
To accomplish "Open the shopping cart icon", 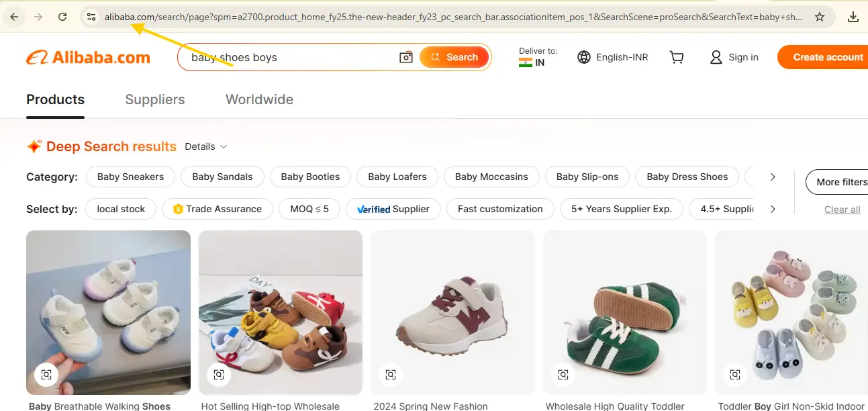I will coord(677,57).
